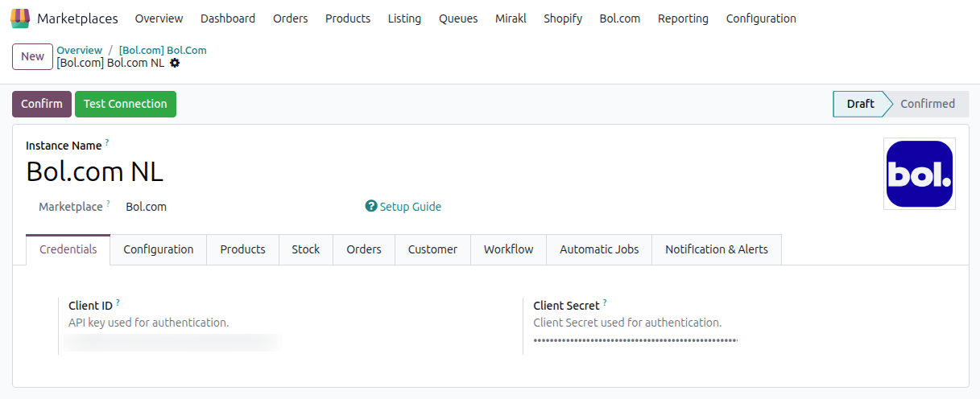Open the Marketplaces app icon
Image resolution: width=980 pixels, height=399 pixels.
pos(20,18)
